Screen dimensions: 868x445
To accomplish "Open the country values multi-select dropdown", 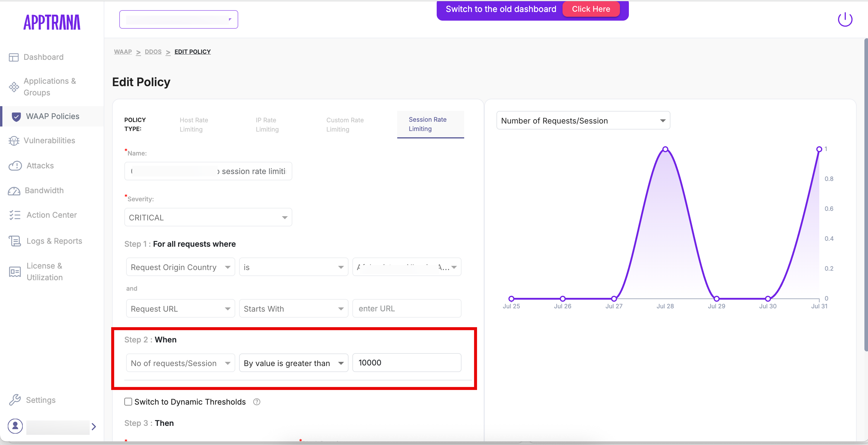I will (407, 267).
